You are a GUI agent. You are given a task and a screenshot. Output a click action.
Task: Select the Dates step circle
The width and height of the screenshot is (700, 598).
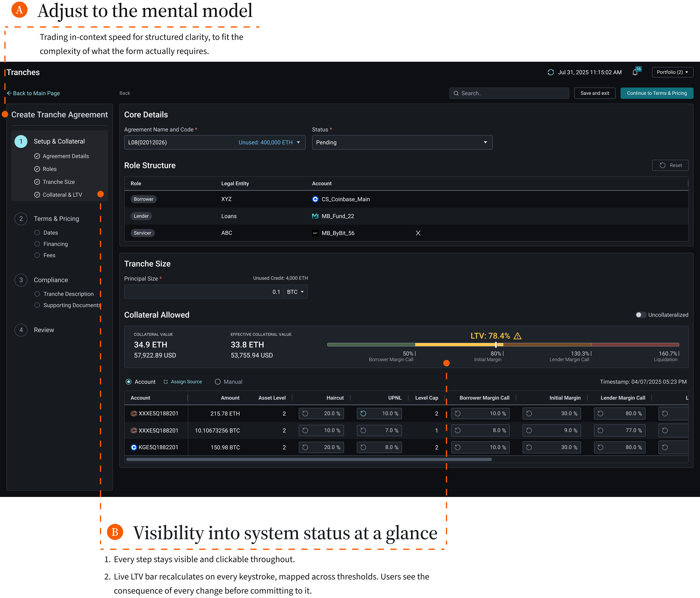tap(37, 233)
